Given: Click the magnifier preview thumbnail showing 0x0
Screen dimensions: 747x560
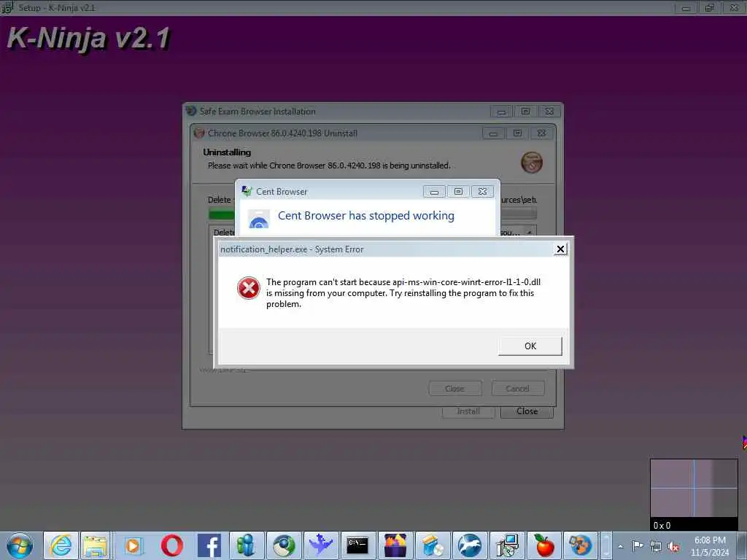Looking at the screenshot, I should [694, 495].
